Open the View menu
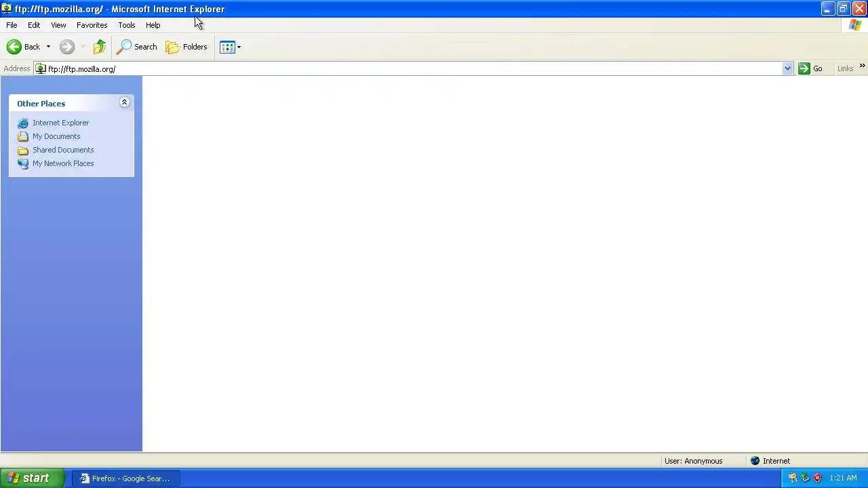 58,25
